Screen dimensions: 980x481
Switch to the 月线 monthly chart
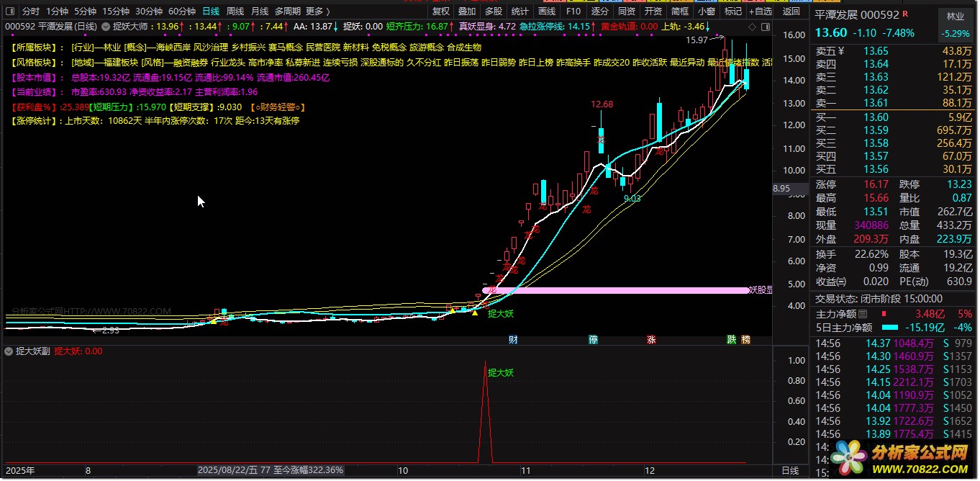click(260, 12)
